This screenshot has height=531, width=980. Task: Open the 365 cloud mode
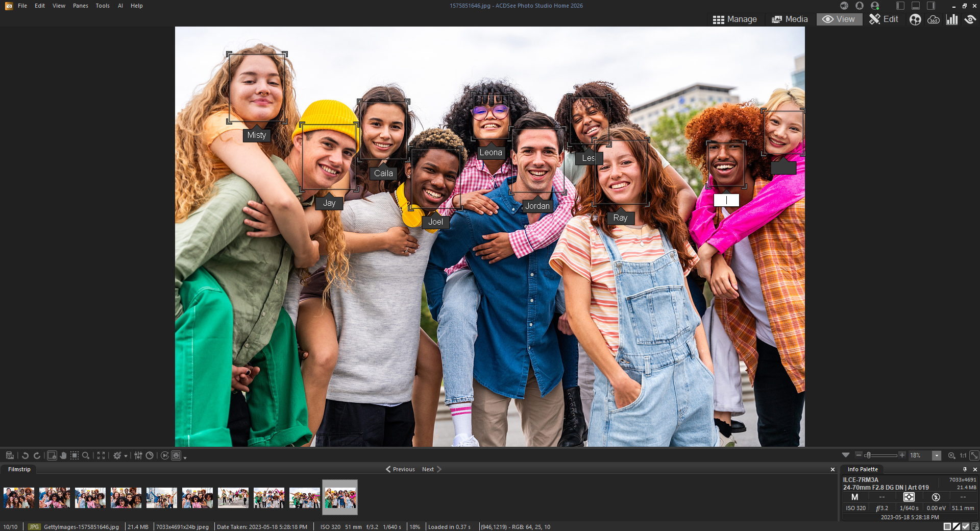(934, 19)
